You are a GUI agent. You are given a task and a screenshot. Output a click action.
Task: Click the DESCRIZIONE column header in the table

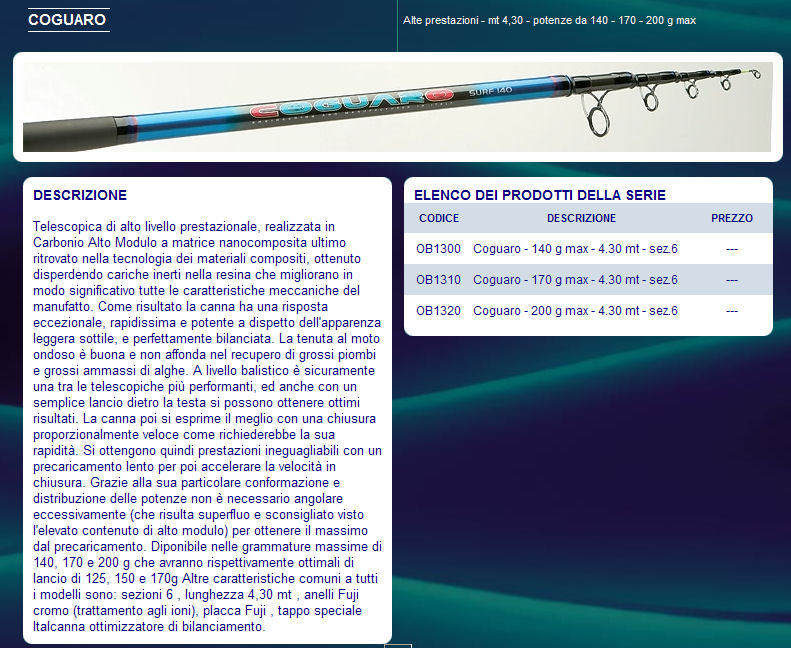[x=581, y=218]
